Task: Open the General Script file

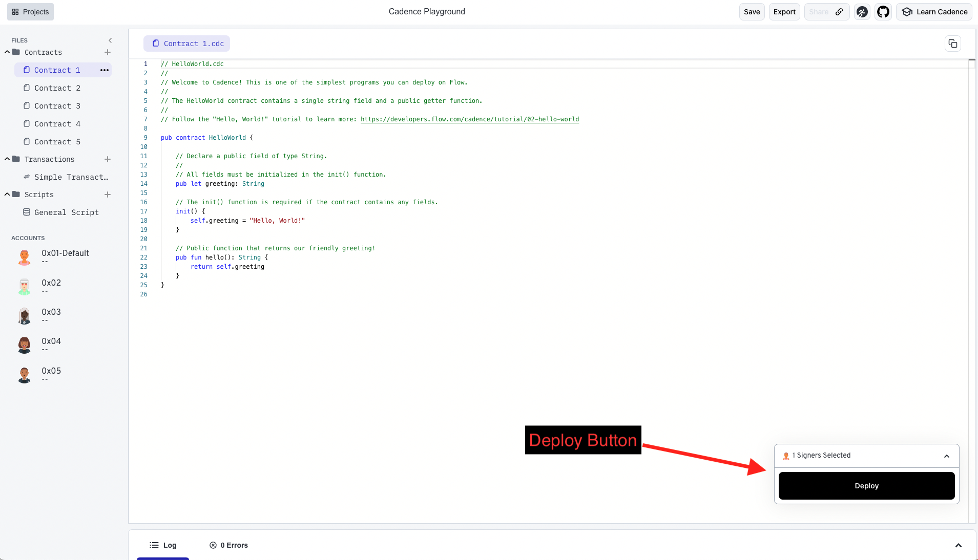Action: 66,212
